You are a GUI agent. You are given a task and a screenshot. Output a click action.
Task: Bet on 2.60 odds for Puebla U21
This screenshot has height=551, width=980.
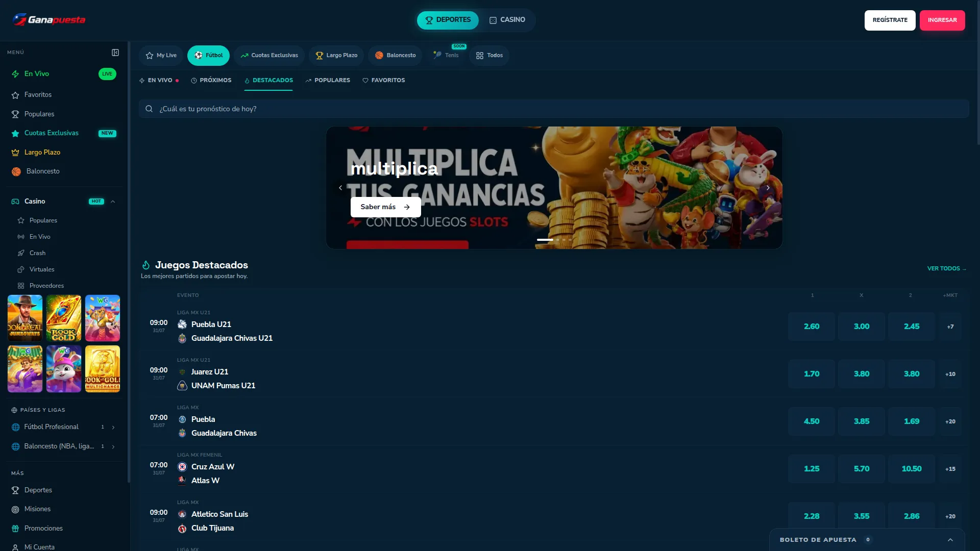click(812, 327)
